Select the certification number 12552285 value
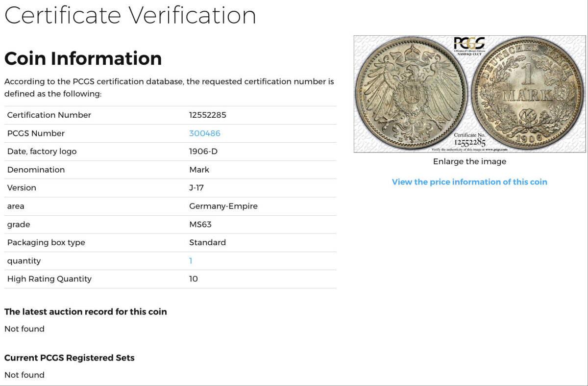The height and width of the screenshot is (386, 588). click(207, 115)
